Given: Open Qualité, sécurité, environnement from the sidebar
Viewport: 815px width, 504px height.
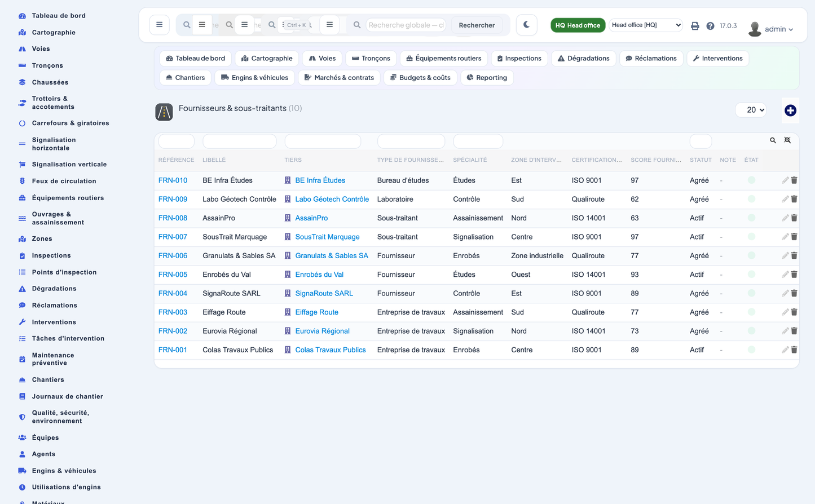Looking at the screenshot, I should point(60,417).
